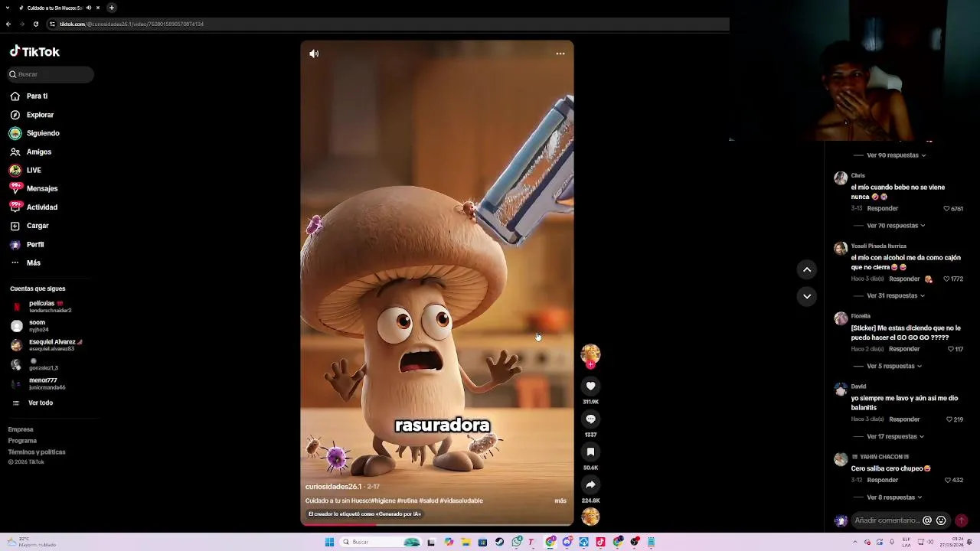Expand Ver 90 respuestas
The height and width of the screenshot is (551, 980).
[x=896, y=155]
